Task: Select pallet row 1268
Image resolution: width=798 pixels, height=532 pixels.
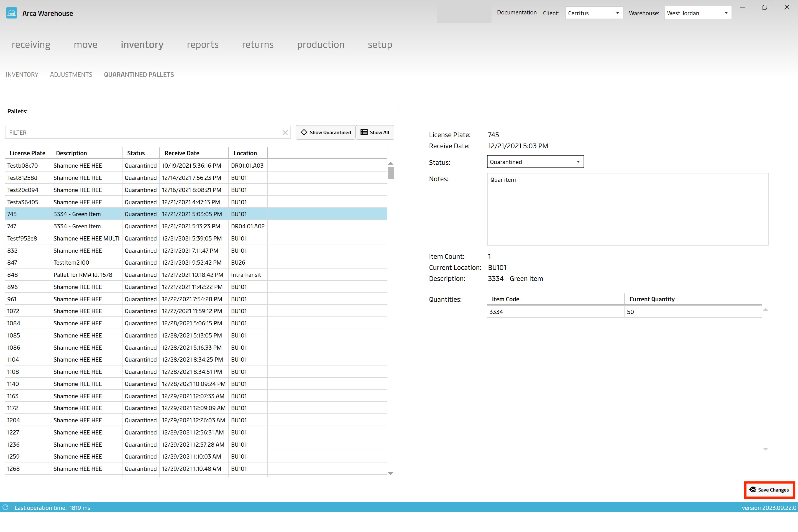Action: [x=196, y=469]
